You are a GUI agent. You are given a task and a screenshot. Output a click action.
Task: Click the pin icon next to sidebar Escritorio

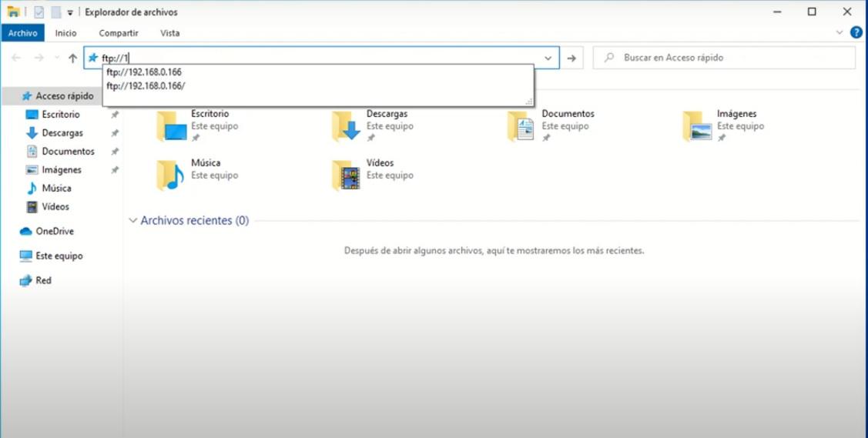tap(115, 115)
